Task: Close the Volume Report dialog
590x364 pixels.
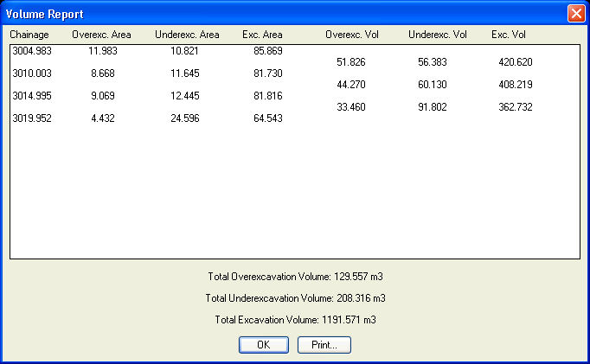Action: coord(575,14)
